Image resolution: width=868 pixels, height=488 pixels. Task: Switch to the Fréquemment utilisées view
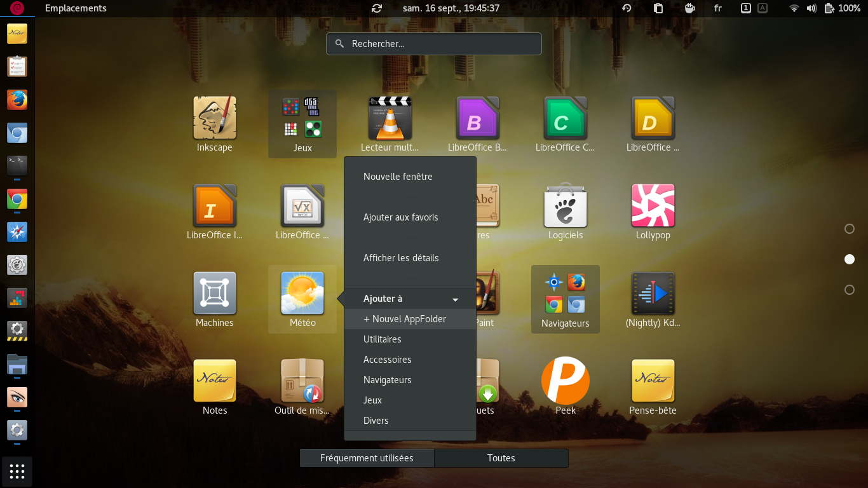coord(367,458)
